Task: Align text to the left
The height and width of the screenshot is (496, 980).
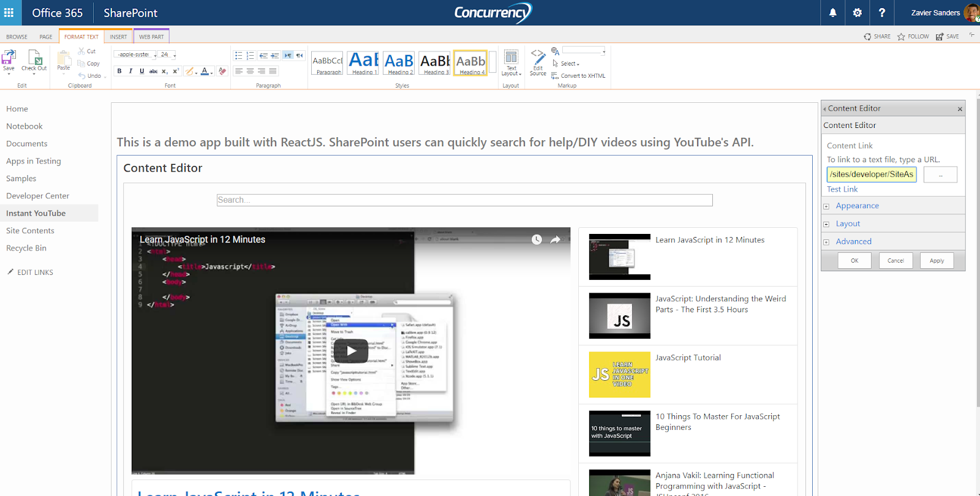Action: tap(239, 71)
